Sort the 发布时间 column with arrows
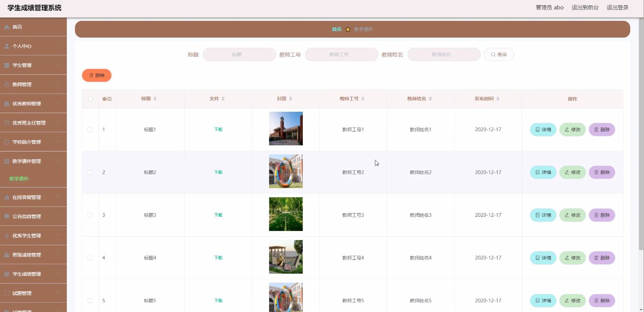The width and height of the screenshot is (644, 312). click(x=498, y=99)
